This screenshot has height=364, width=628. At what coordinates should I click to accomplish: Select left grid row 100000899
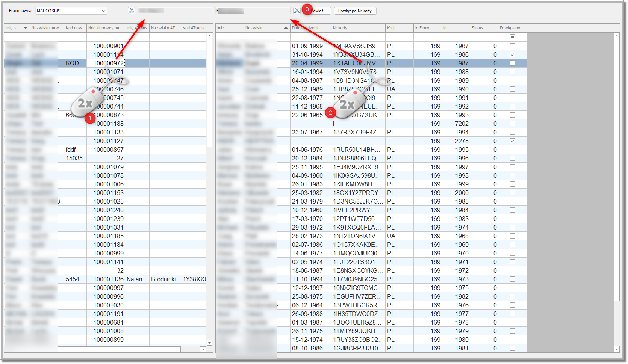coord(105,340)
